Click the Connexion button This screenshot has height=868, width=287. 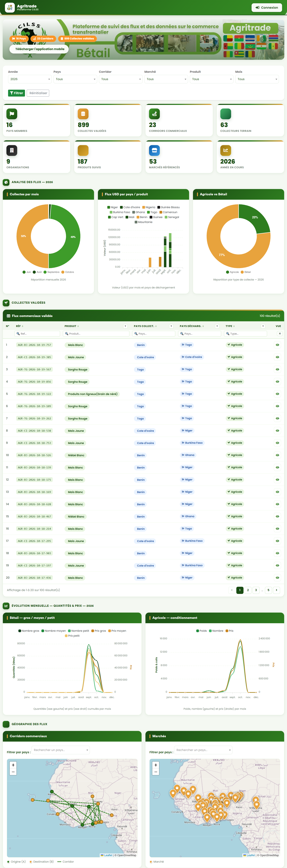click(267, 7)
